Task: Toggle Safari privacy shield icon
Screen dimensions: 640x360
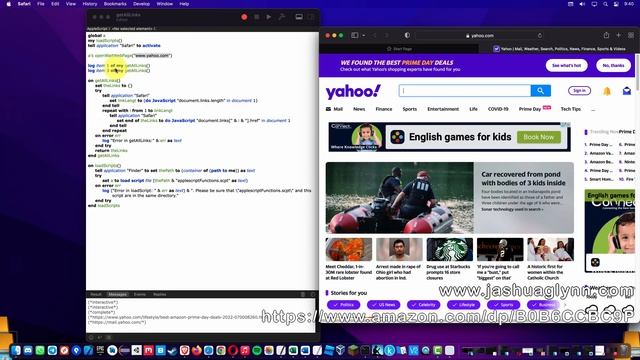Action: [x=407, y=36]
